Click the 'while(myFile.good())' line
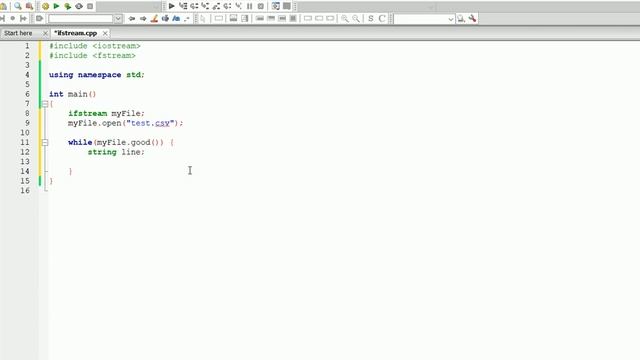 coord(121,142)
